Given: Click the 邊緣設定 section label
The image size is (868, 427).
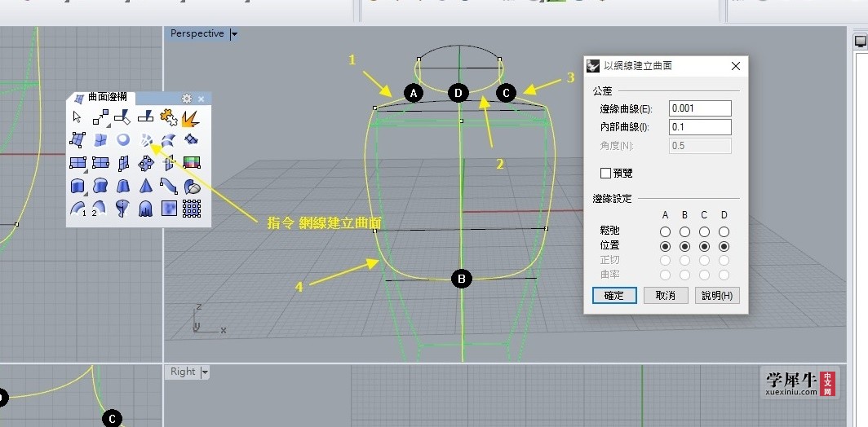Looking at the screenshot, I should coord(612,199).
